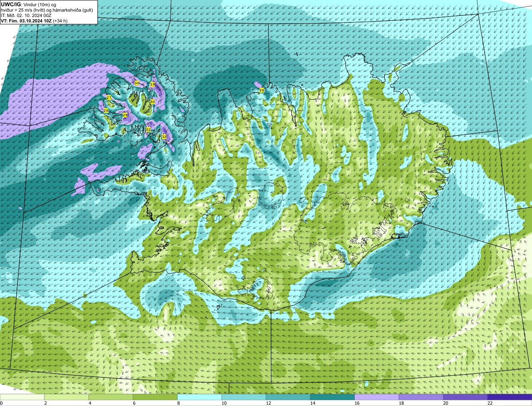The image size is (532, 406).
Task: Click scale tick label "10" on color bar
Action: pos(224,403)
